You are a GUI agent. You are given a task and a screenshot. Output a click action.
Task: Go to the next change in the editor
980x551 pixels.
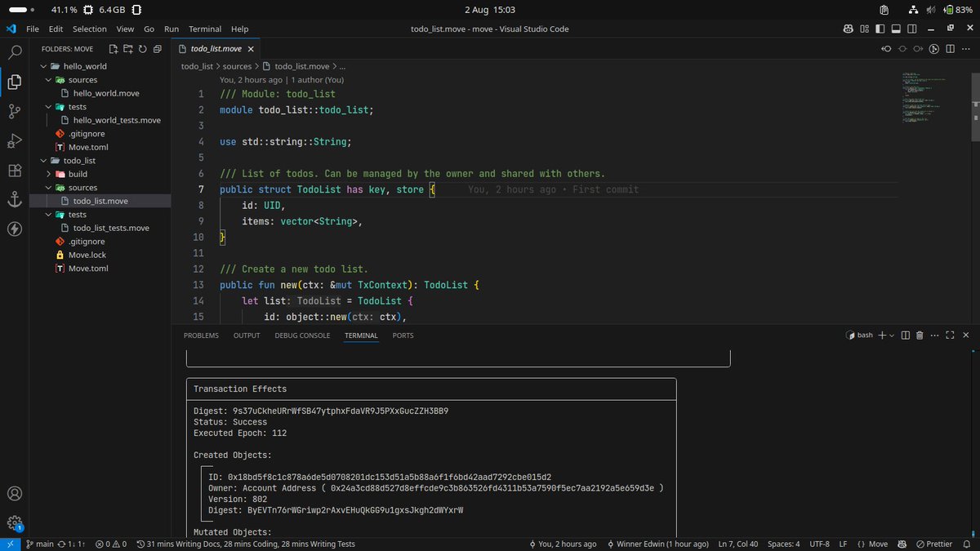tap(919, 49)
